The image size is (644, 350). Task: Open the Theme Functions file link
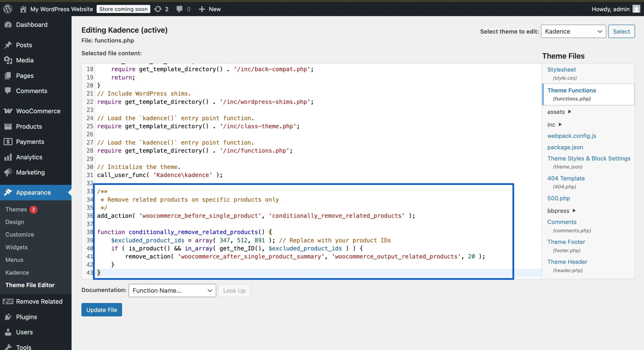[572, 90]
